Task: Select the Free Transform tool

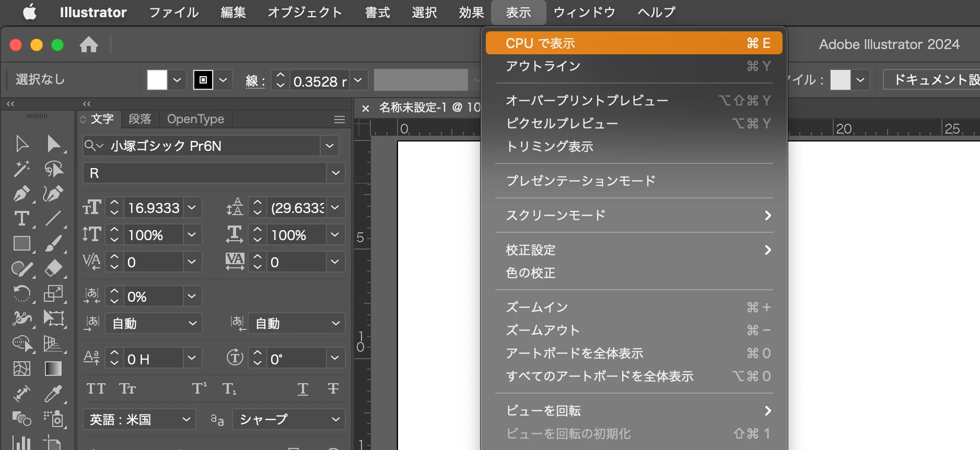Action: (x=53, y=318)
